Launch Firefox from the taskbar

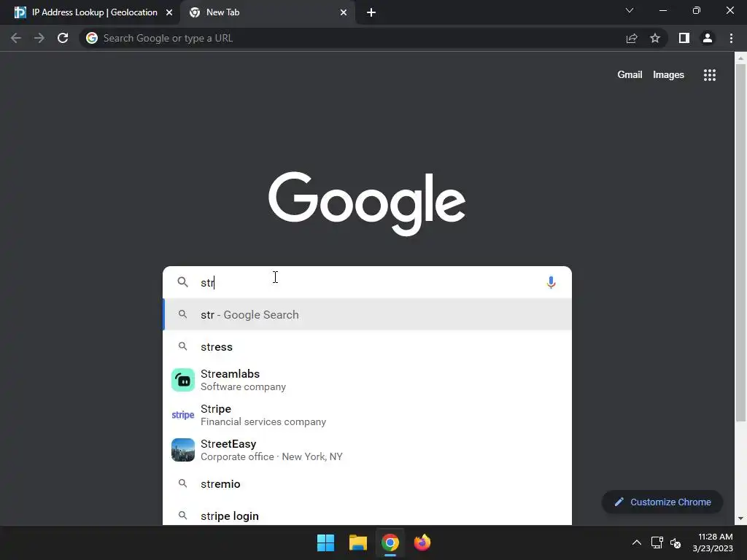(422, 542)
